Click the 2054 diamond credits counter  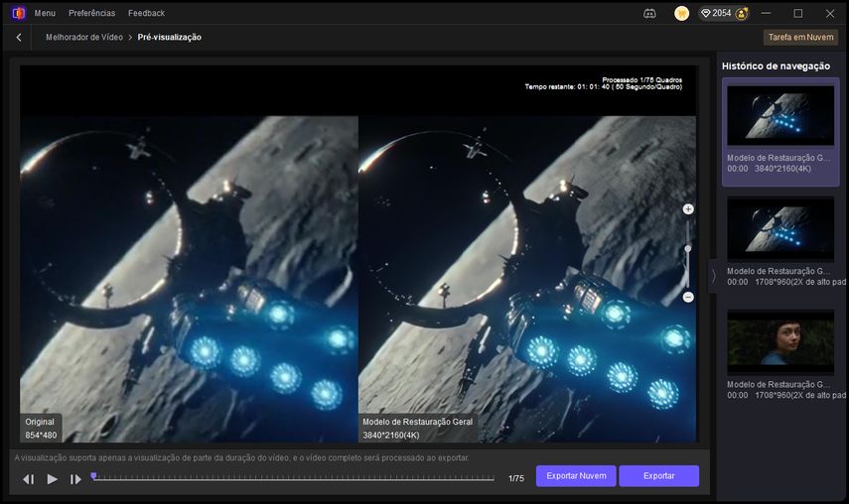point(716,13)
